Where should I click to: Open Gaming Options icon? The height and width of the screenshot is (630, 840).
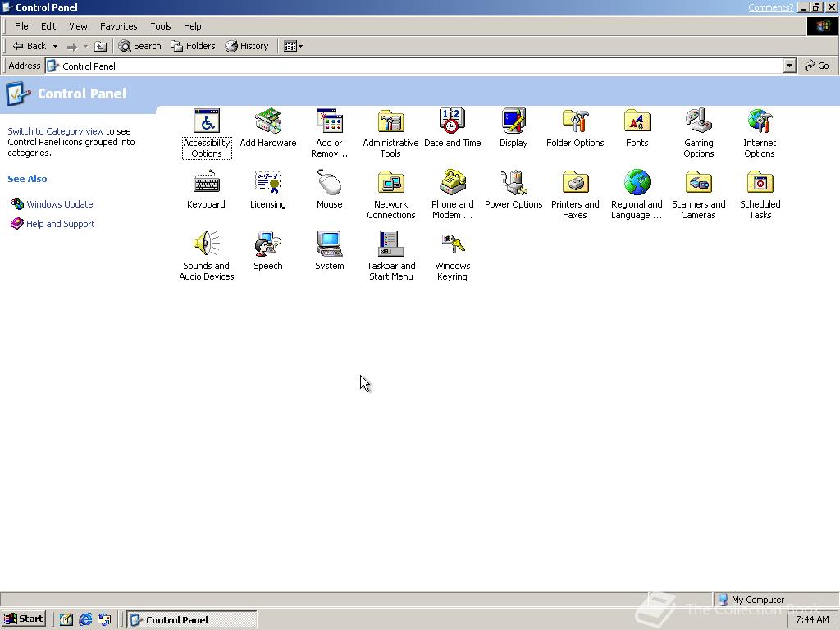[x=699, y=134]
